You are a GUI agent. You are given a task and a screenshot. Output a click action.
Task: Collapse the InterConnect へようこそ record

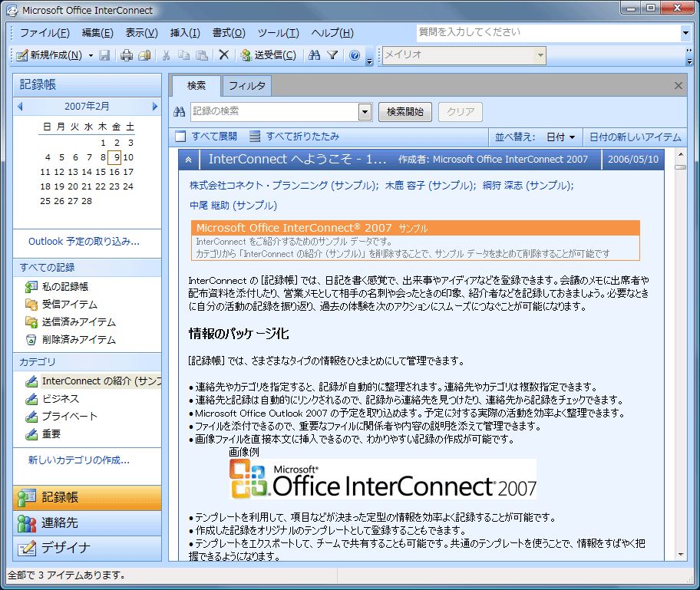click(189, 160)
